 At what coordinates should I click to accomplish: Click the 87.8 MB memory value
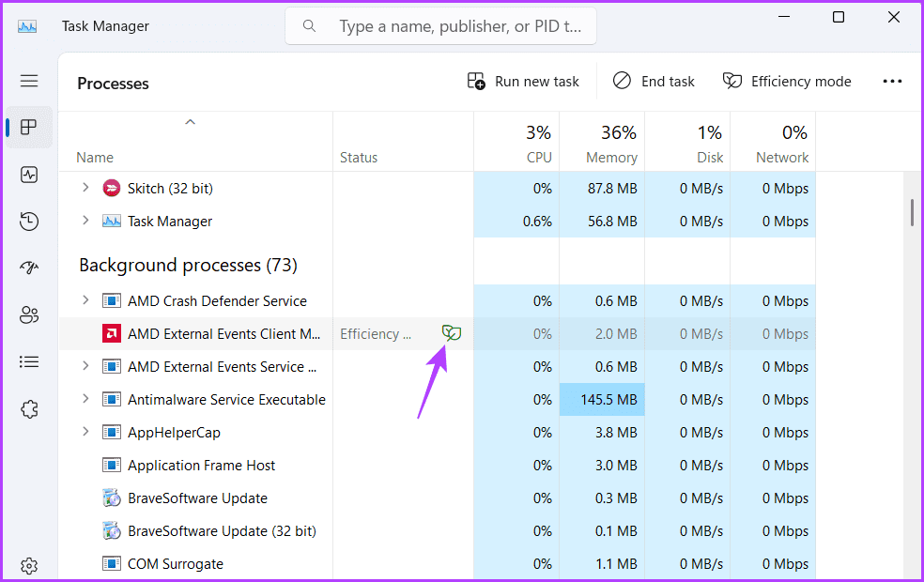point(612,189)
